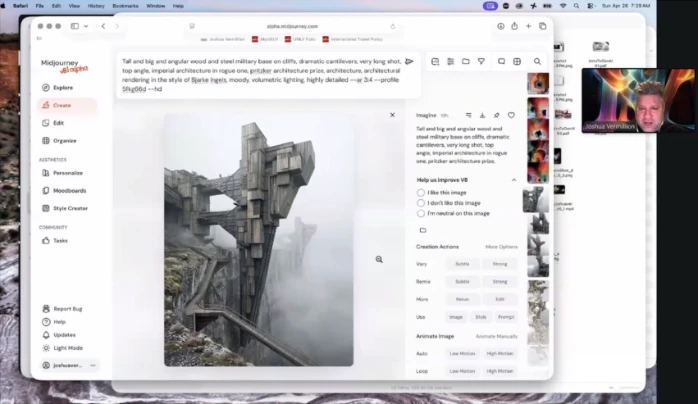The height and width of the screenshot is (404, 698).
Task: Click the folder icon below the feedback options
Action: [423, 230]
